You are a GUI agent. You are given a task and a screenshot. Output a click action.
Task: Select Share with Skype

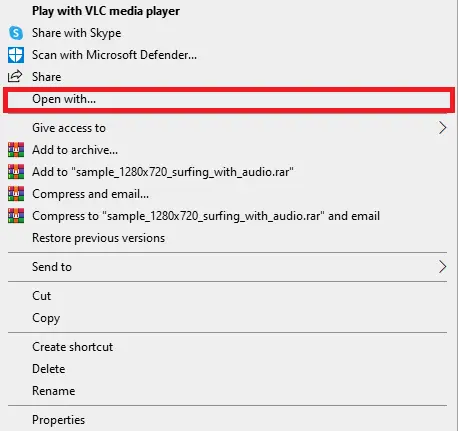pyautogui.click(x=76, y=33)
